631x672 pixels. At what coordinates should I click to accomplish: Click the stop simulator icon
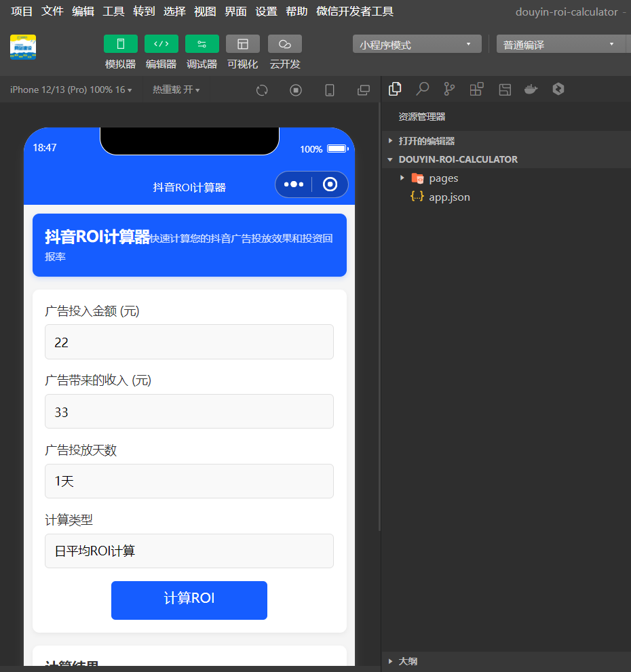296,90
